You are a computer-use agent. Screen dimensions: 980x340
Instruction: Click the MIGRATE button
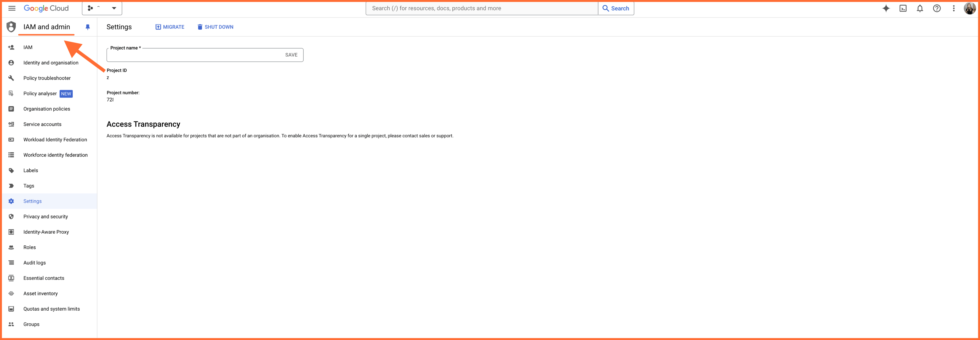tap(170, 27)
